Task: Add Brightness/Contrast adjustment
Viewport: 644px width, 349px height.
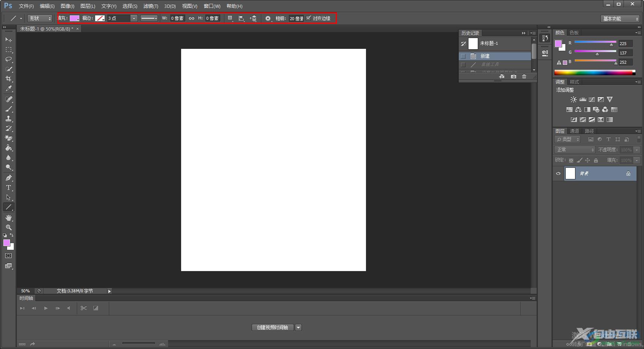Action: (x=574, y=100)
